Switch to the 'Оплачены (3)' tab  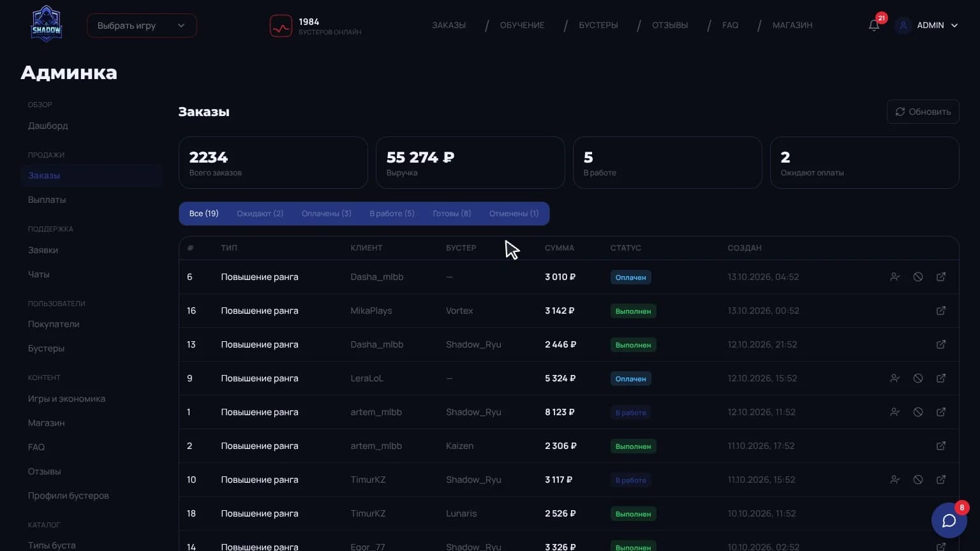pos(326,214)
